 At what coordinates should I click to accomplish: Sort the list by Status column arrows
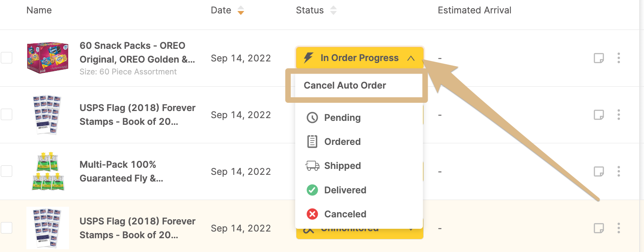[x=333, y=10]
